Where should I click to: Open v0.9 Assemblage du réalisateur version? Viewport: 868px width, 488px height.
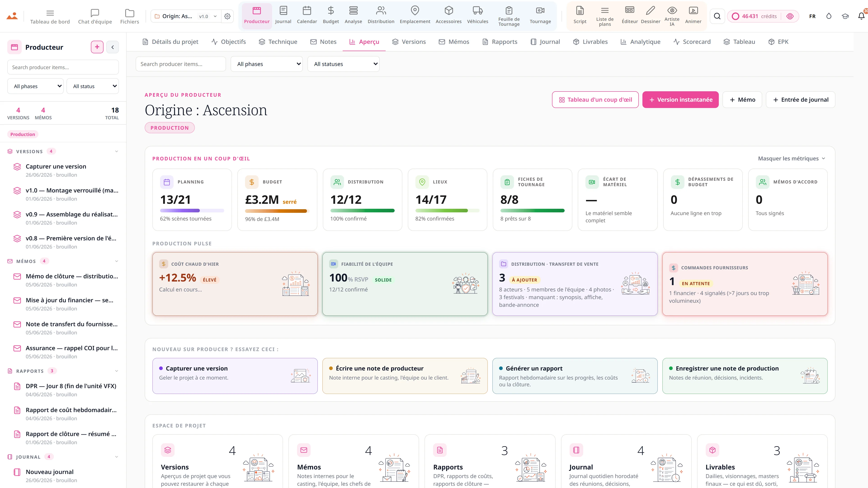(66, 218)
